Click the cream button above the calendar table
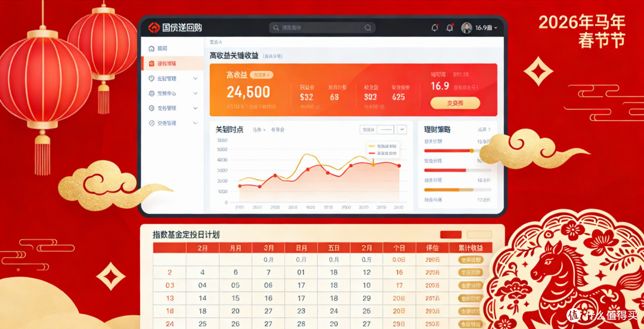Image resolution: width=644 pixels, height=329 pixels. [479, 234]
